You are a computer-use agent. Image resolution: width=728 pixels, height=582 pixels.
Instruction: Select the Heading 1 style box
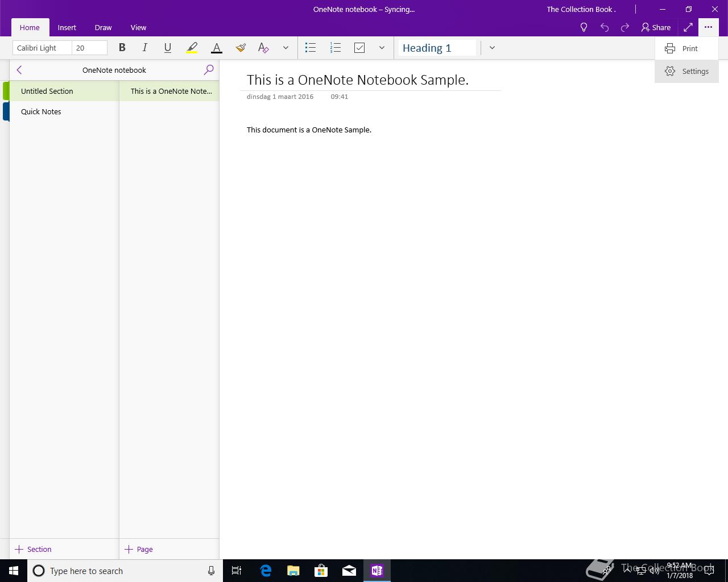coord(437,48)
